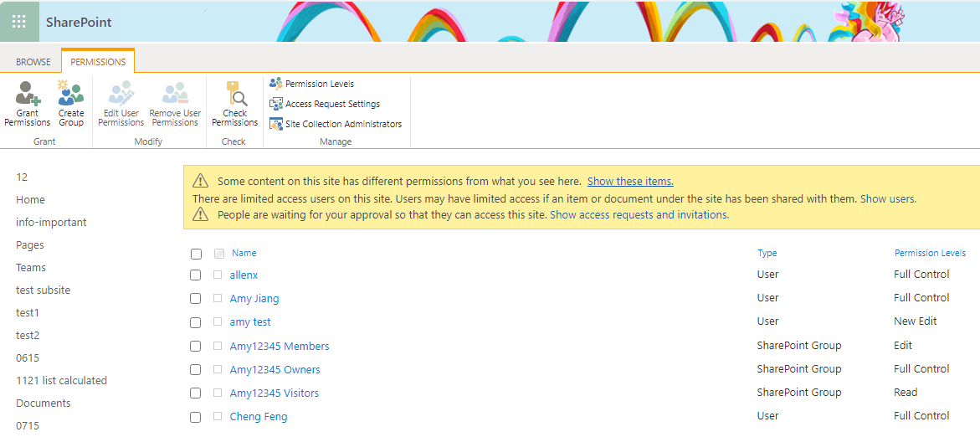Select the Amy12345 Visitors row checkbox
Screen dimensions: 980x437
196,393
